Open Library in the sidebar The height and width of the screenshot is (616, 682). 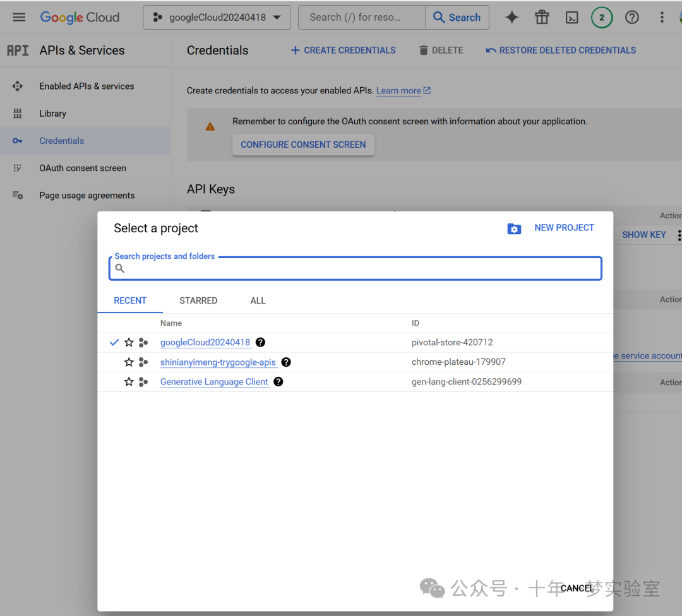point(52,114)
